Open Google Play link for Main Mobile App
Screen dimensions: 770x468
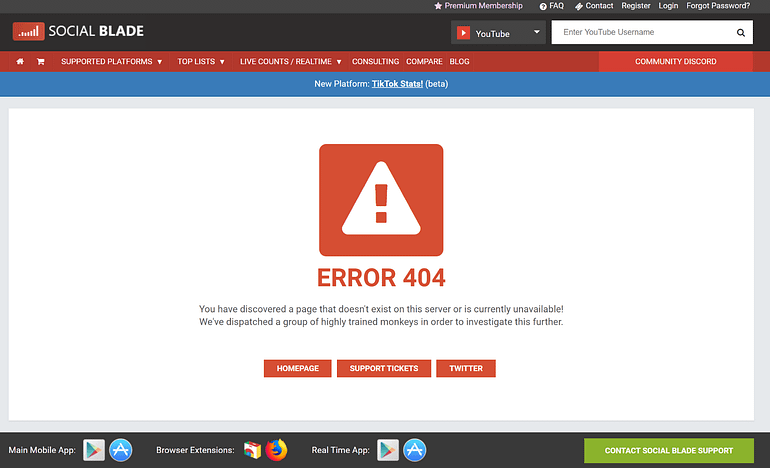click(x=94, y=450)
